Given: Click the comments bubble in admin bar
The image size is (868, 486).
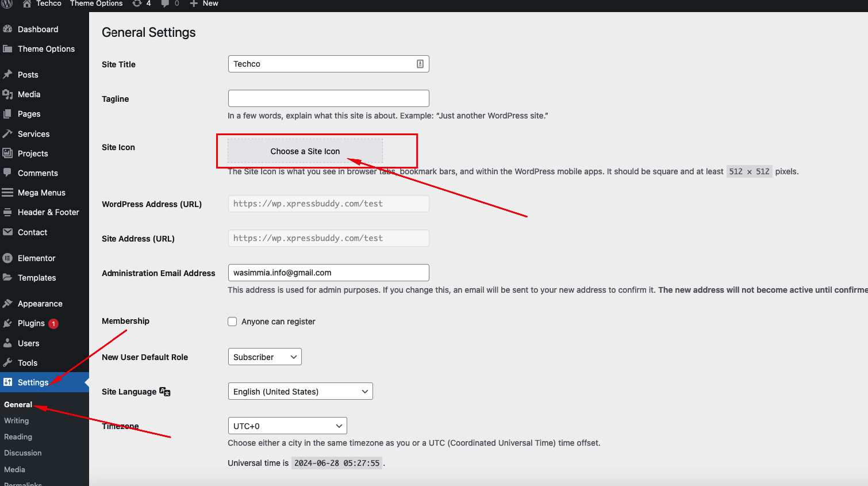Looking at the screenshot, I should coord(166,3).
